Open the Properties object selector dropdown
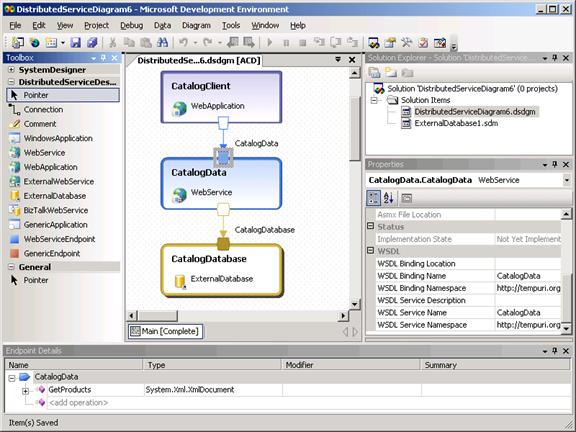This screenshot has width=576, height=432. tap(567, 180)
